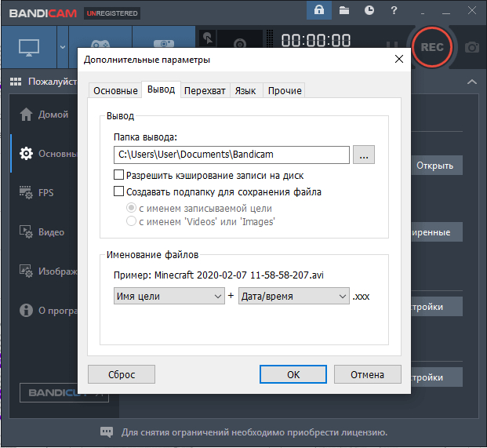Select с именем 'Videos' или 'Images' radio
This screenshot has height=448, width=487.
(131, 221)
